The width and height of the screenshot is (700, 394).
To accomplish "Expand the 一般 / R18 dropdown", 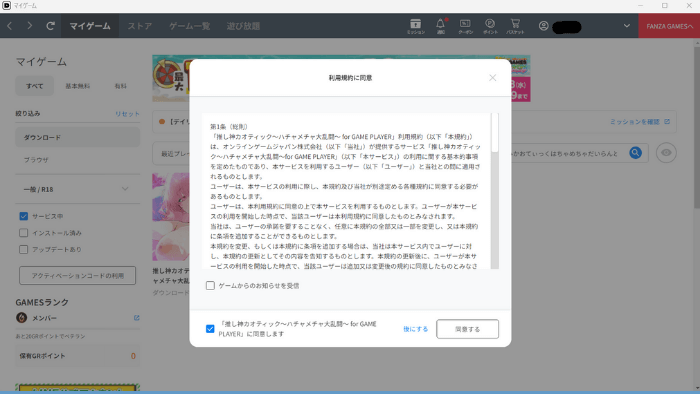I will tap(78, 189).
